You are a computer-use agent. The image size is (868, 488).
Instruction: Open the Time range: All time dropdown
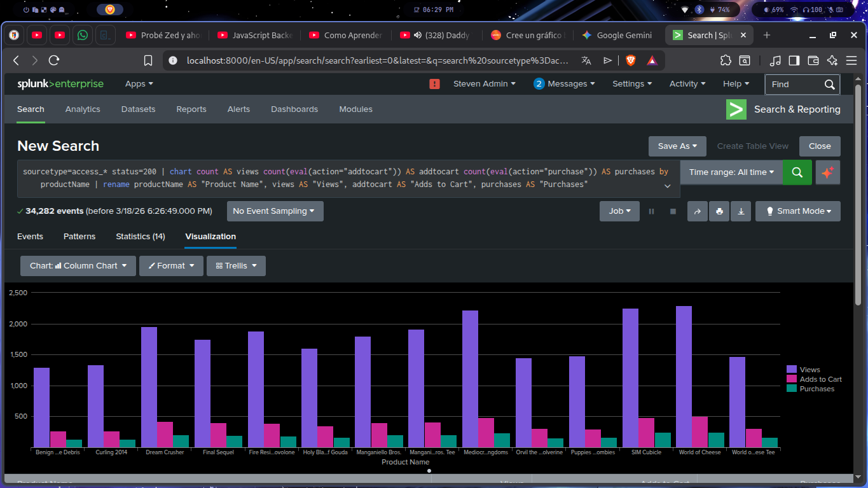[731, 172]
